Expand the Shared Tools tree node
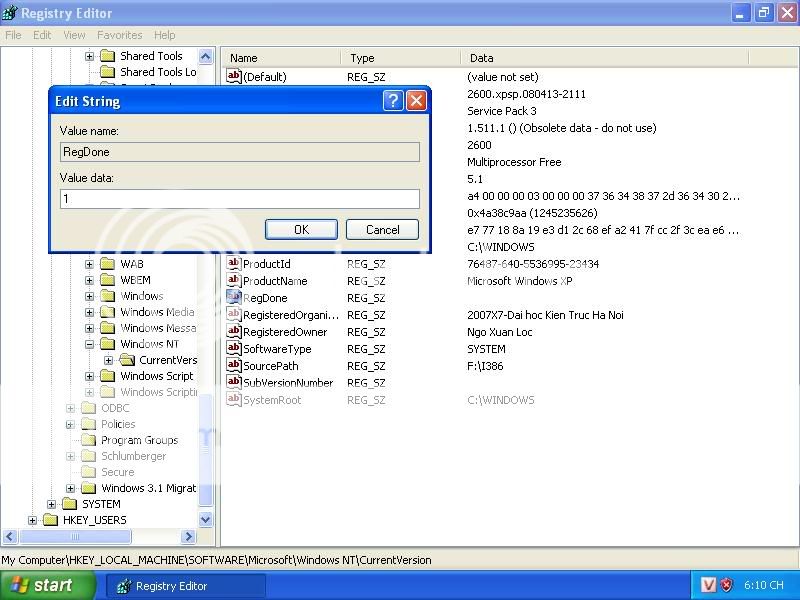This screenshot has width=800, height=600. pos(89,56)
